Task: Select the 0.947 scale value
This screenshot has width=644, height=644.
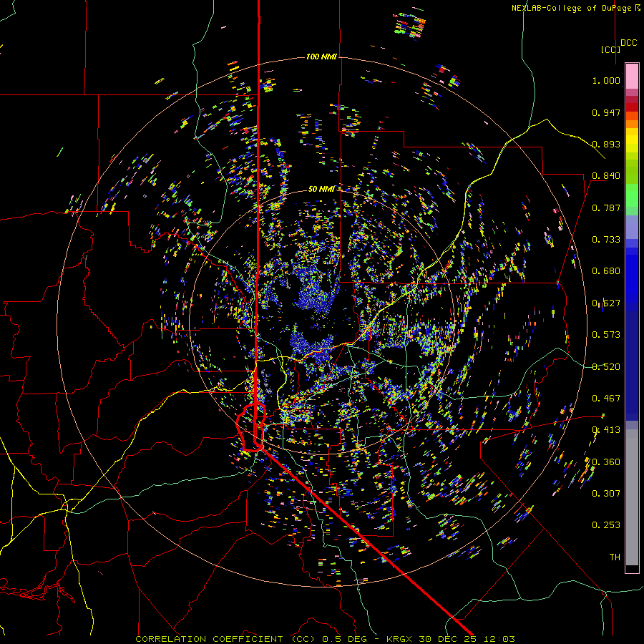Action: coord(606,112)
